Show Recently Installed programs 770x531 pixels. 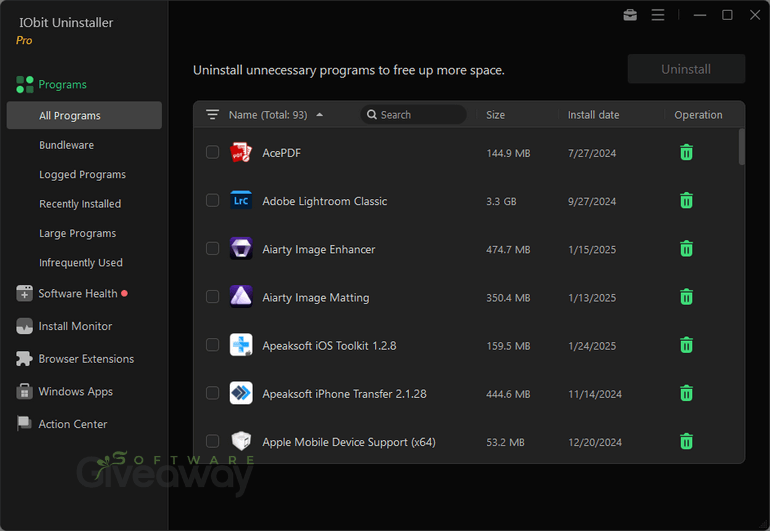(x=80, y=204)
